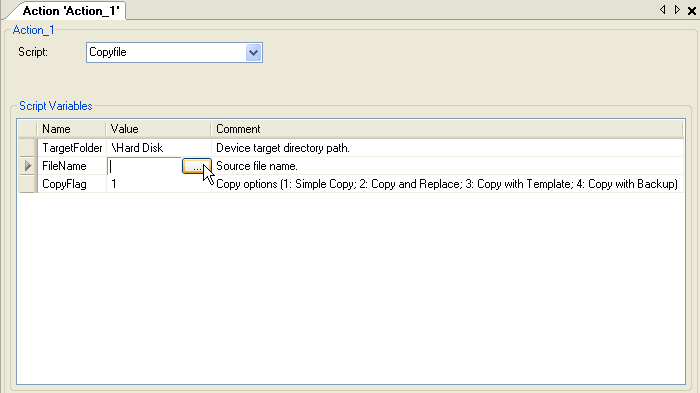
Task: Select the FileName name cell
Action: 72,166
